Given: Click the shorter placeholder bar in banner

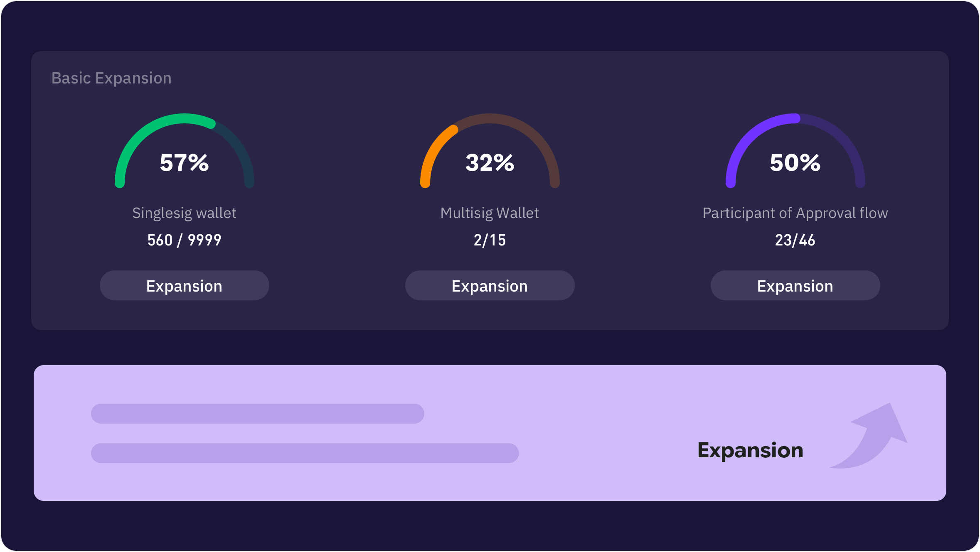Looking at the screenshot, I should tap(258, 414).
